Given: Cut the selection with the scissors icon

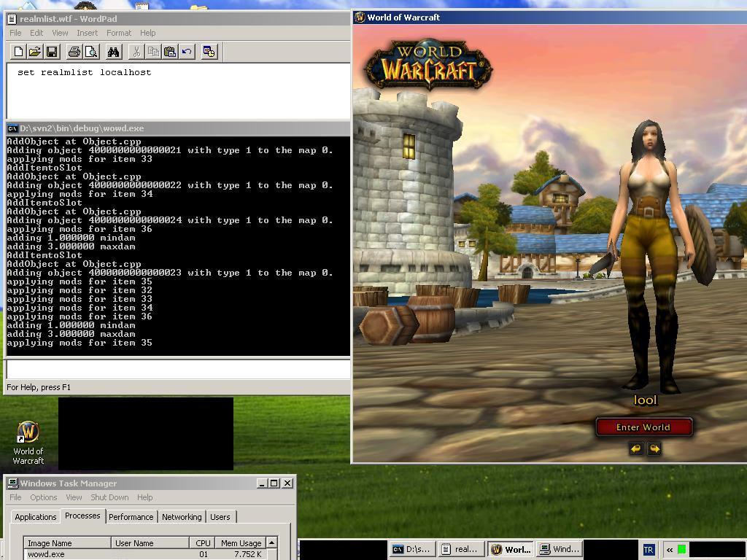Looking at the screenshot, I should point(136,52).
